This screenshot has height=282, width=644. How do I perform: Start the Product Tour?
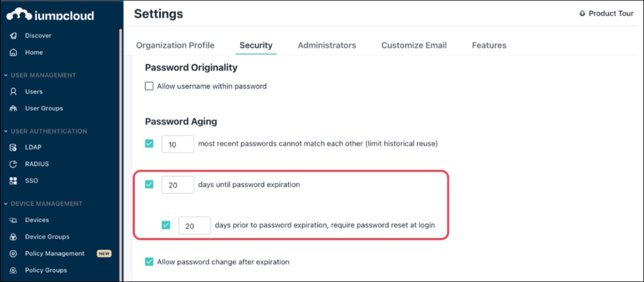pos(606,14)
